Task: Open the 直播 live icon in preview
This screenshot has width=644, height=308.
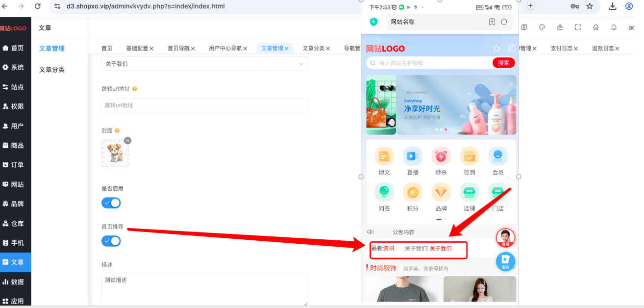Action: tap(413, 156)
